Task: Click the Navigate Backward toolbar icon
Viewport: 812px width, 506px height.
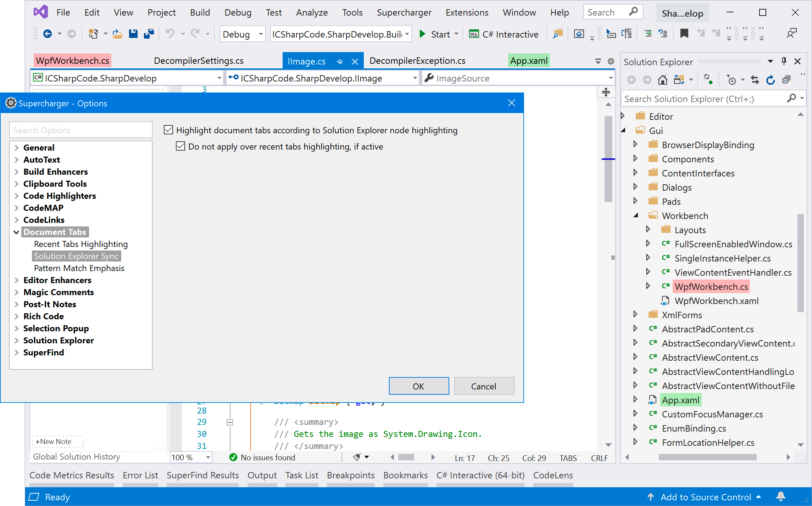Action: 48,34
